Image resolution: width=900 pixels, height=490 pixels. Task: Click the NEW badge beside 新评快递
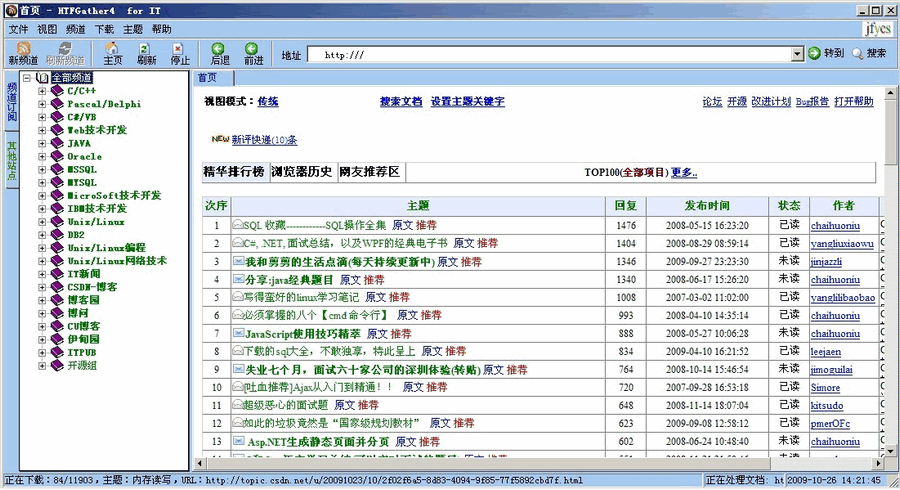(220, 139)
